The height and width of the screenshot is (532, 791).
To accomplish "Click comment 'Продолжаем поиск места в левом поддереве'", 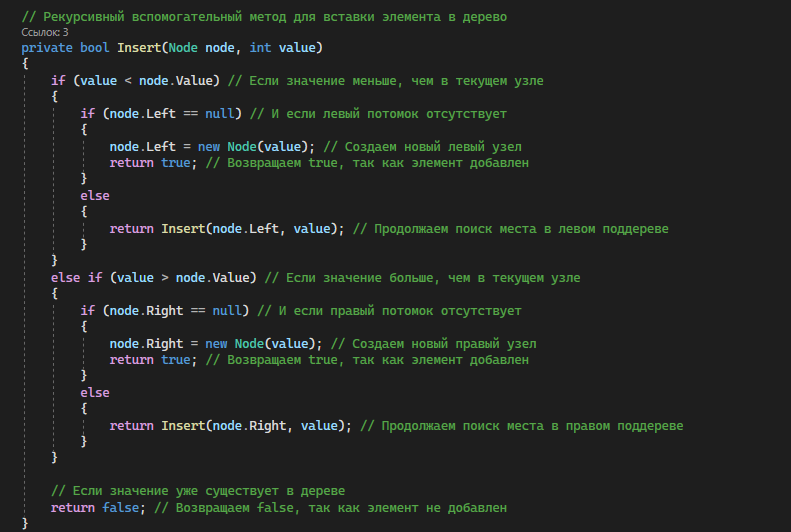I will click(521, 229).
